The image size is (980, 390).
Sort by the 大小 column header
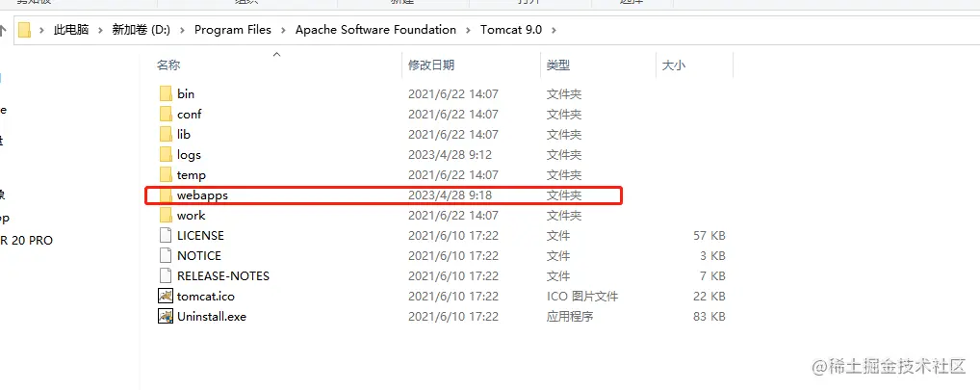pos(673,65)
